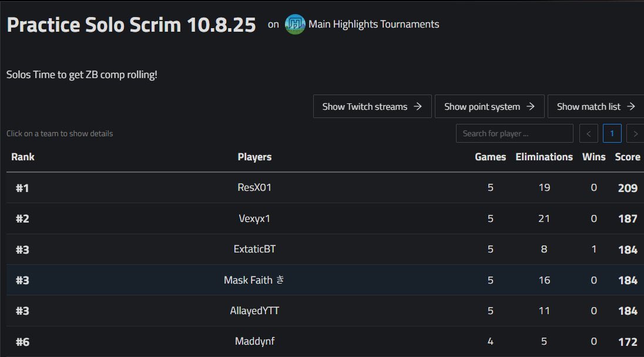Viewport: 644px width, 357px height.
Task: Open the point system view
Action: (x=489, y=106)
